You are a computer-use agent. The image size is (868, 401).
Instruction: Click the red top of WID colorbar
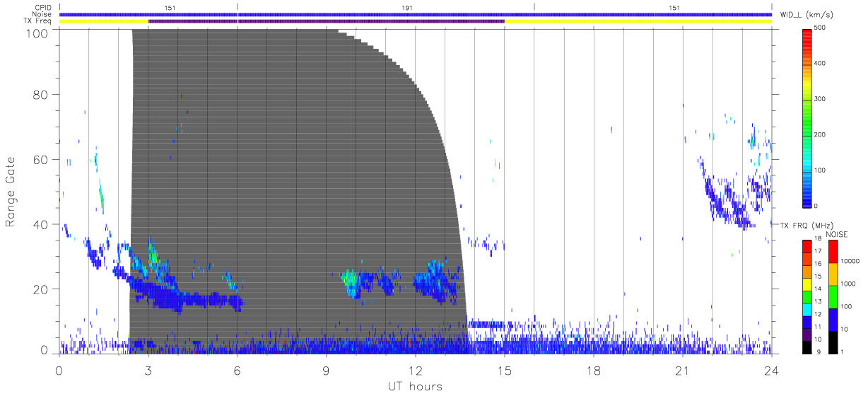click(x=807, y=35)
